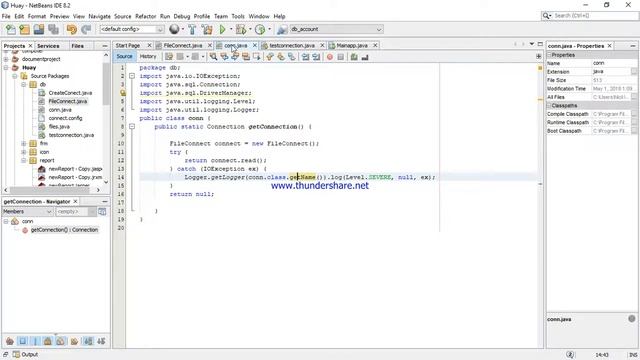Click the Shift Line Left icon
The height and width of the screenshot is (360, 640).
[x=305, y=57]
